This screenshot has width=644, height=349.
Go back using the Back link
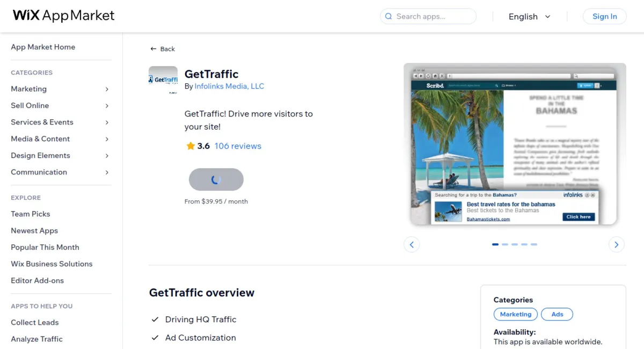tap(163, 49)
